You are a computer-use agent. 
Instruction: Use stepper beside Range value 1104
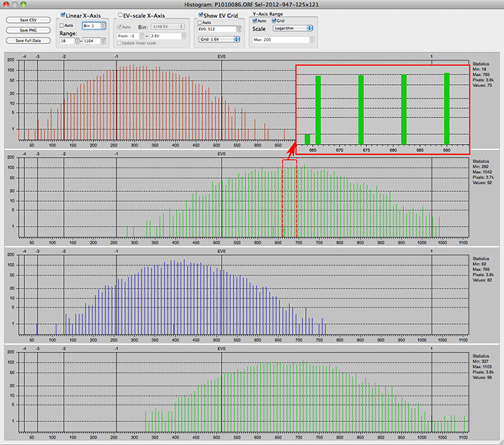[104, 41]
